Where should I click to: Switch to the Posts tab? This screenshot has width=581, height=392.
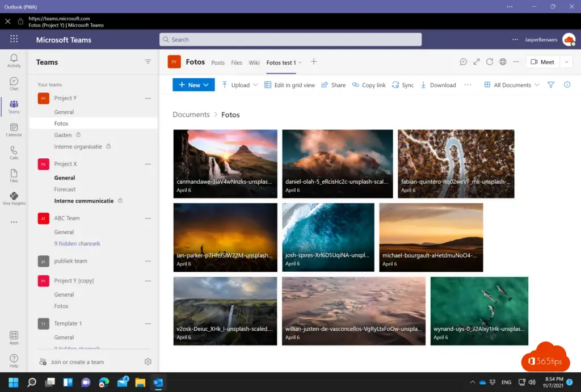(218, 63)
